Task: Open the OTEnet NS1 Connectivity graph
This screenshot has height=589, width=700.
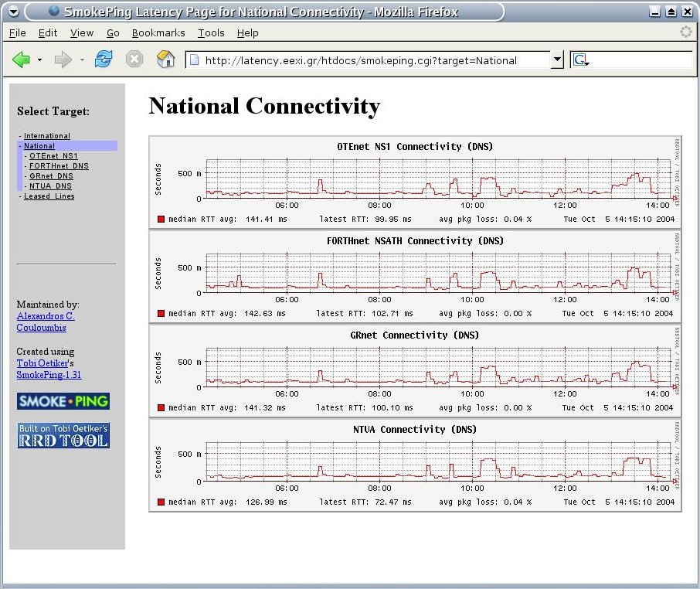Action: click(415, 182)
